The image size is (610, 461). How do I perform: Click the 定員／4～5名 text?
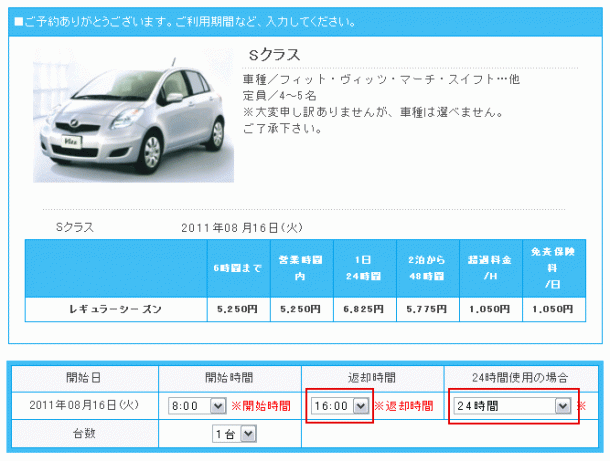click(x=279, y=96)
